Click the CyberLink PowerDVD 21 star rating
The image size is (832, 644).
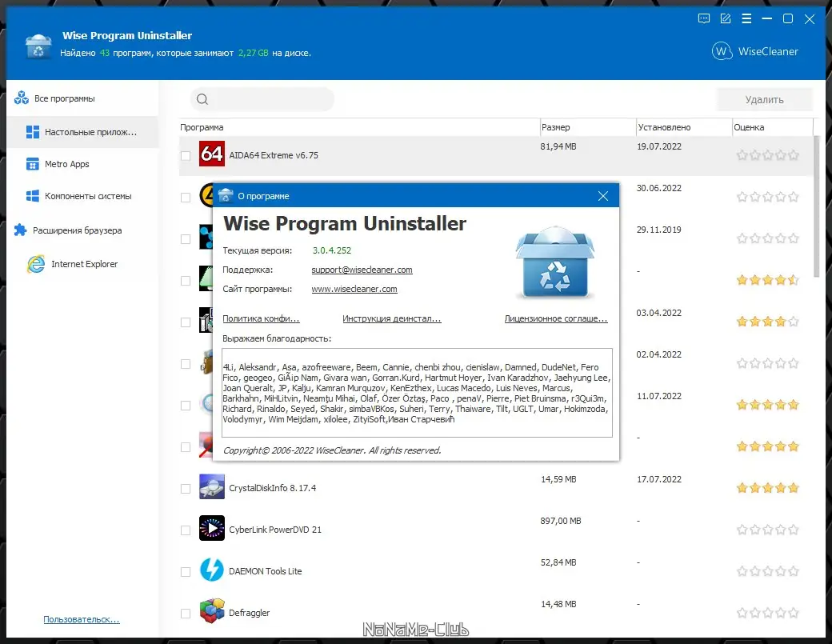(767, 530)
